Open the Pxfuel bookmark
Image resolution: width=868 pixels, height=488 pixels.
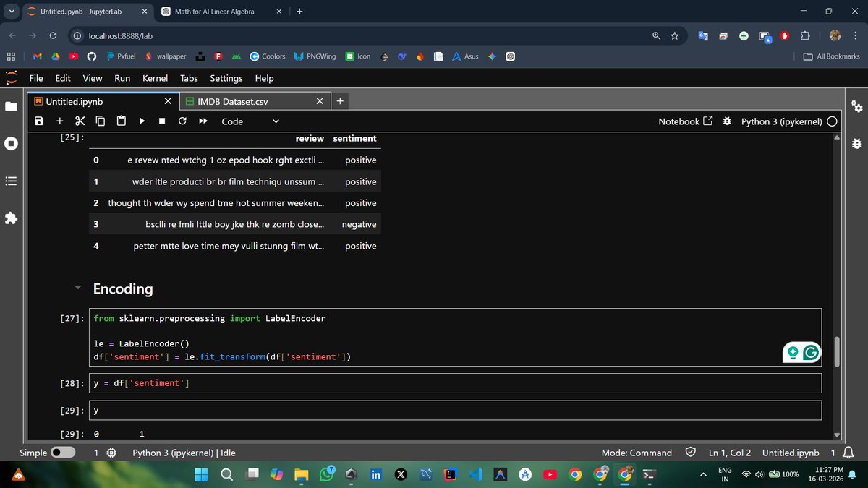click(122, 56)
